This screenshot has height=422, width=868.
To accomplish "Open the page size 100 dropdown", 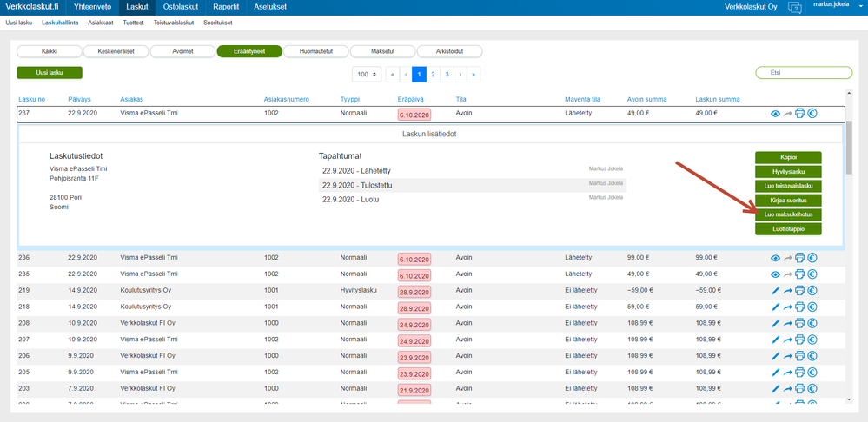I will pos(367,74).
